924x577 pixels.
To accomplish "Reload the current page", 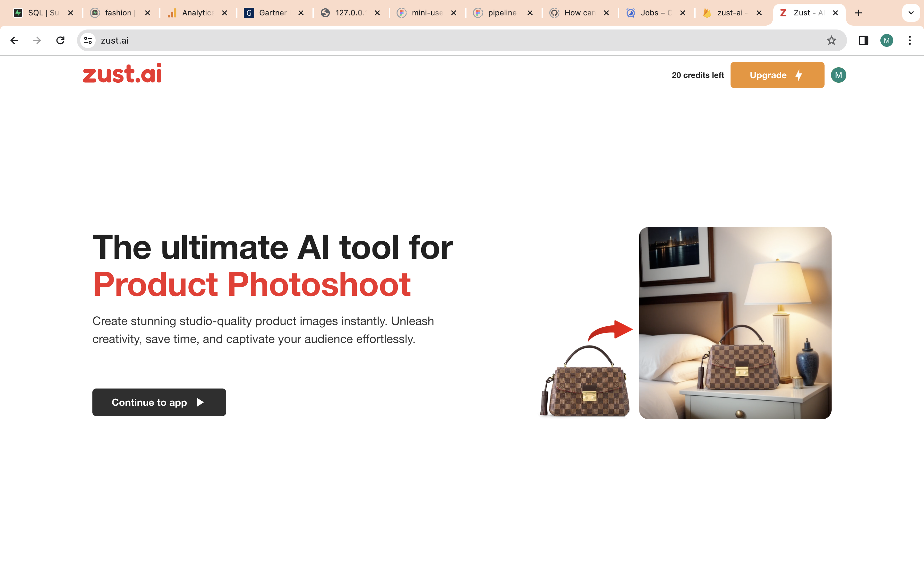I will point(60,40).
